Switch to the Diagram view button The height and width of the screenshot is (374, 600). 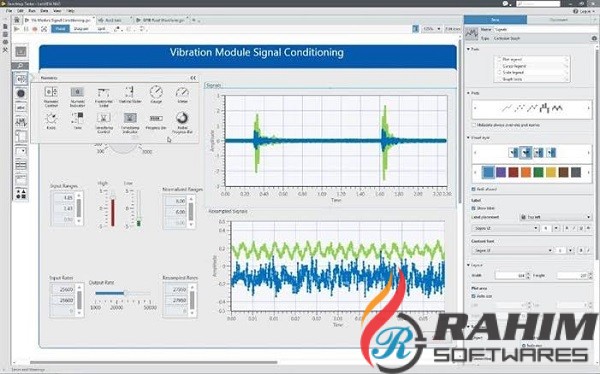pos(81,29)
